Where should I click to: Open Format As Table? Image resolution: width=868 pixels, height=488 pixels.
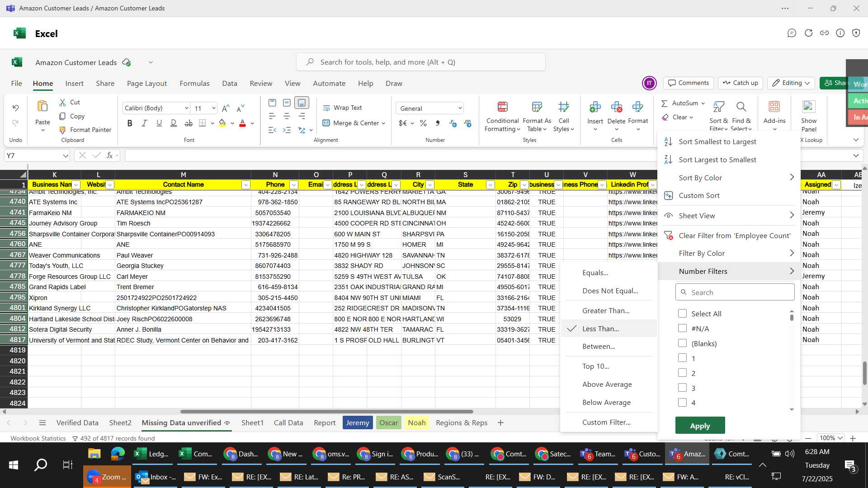point(537,117)
